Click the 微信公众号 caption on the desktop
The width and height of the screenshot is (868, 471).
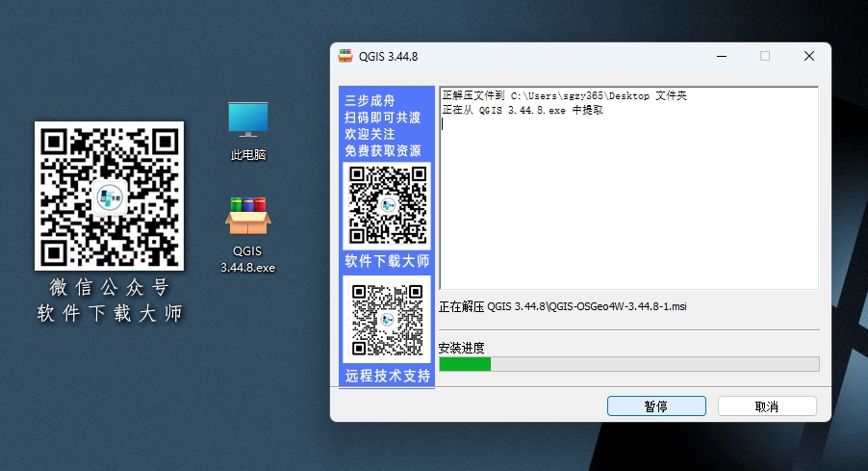click(x=109, y=287)
